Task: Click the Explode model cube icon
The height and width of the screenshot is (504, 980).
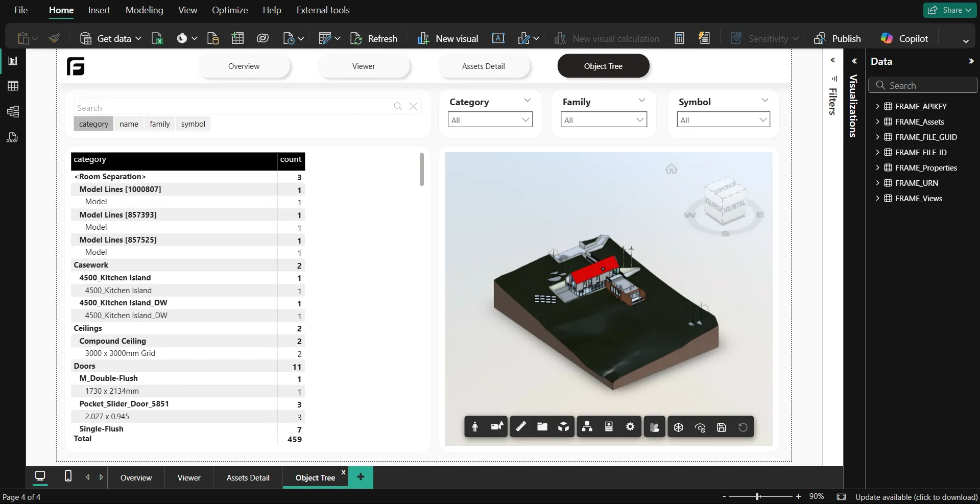Action: point(563,426)
